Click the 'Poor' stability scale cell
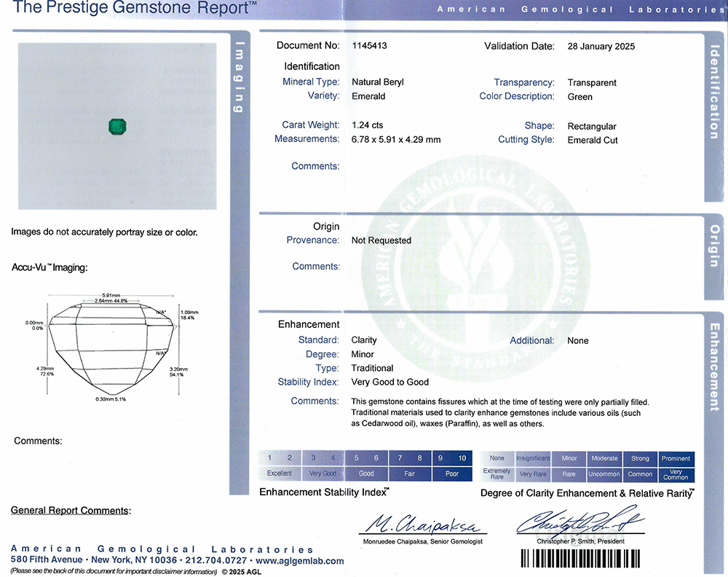The width and height of the screenshot is (728, 577). [x=452, y=474]
